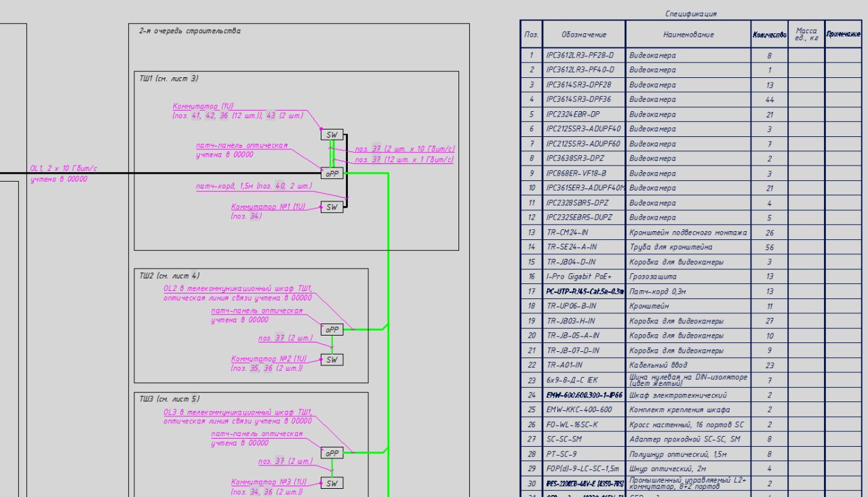The height and width of the screenshot is (497, 868).
Task: Select the SW block labeled Коммутатор №2
Action: [332, 359]
